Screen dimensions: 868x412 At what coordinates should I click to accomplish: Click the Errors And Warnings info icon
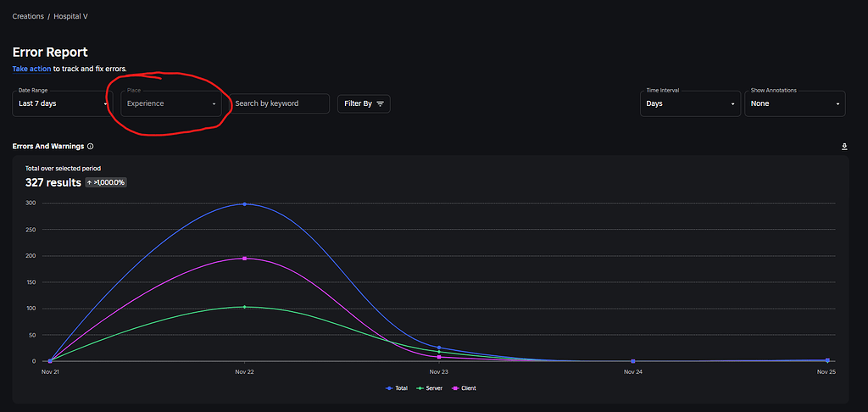pos(90,147)
